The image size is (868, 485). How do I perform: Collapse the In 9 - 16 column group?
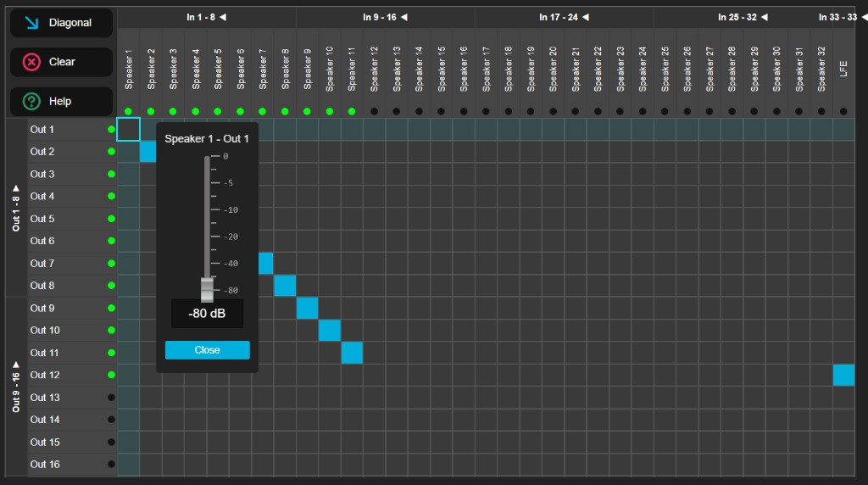(404, 17)
